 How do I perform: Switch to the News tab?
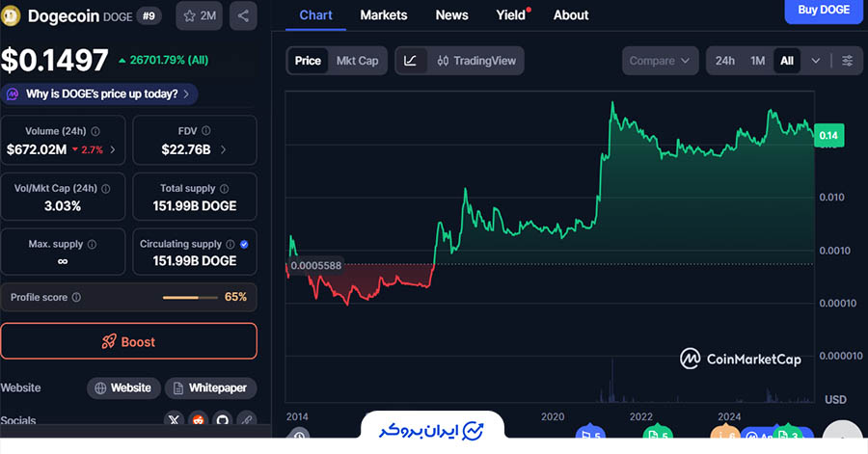[x=451, y=15]
